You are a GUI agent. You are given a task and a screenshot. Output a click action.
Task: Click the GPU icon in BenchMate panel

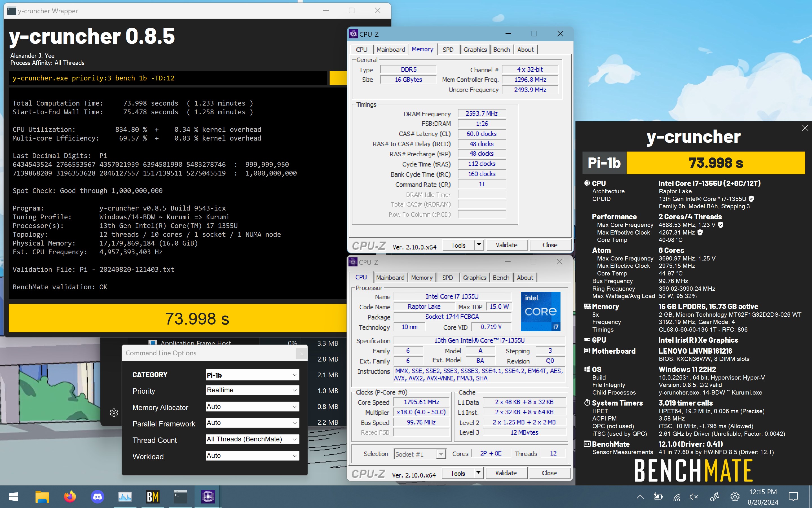click(587, 340)
